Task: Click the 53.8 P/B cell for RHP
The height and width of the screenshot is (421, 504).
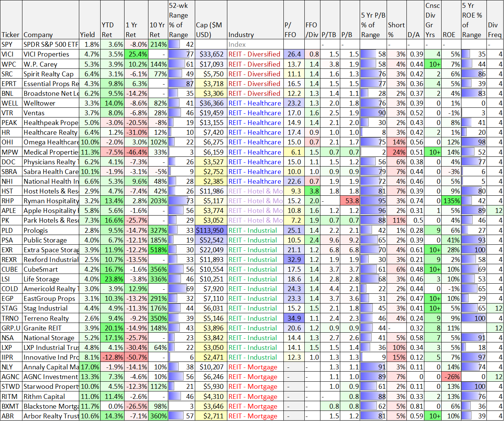Action: 350,201
